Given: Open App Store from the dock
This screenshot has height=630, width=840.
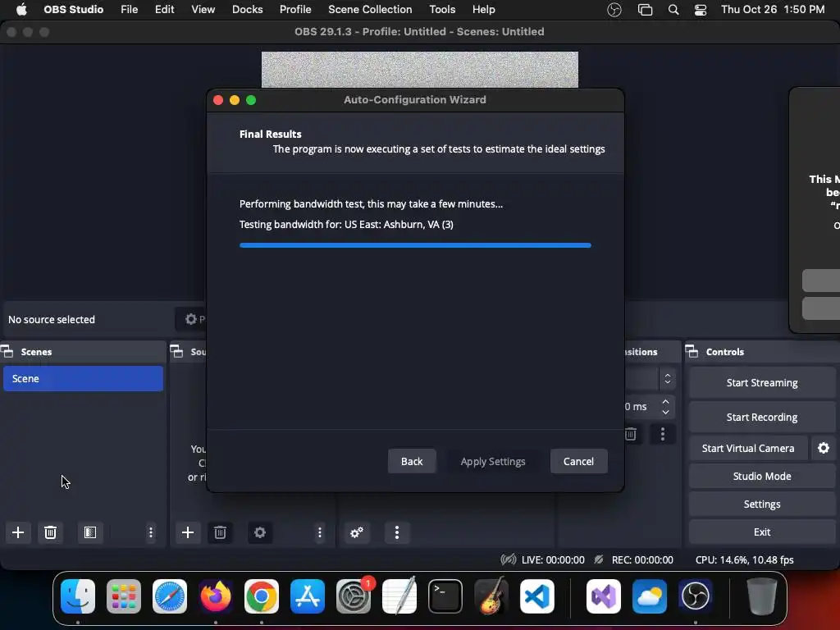Looking at the screenshot, I should pyautogui.click(x=308, y=596).
